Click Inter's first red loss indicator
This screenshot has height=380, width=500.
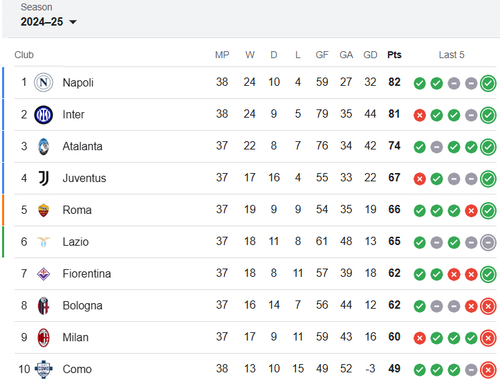419,115
